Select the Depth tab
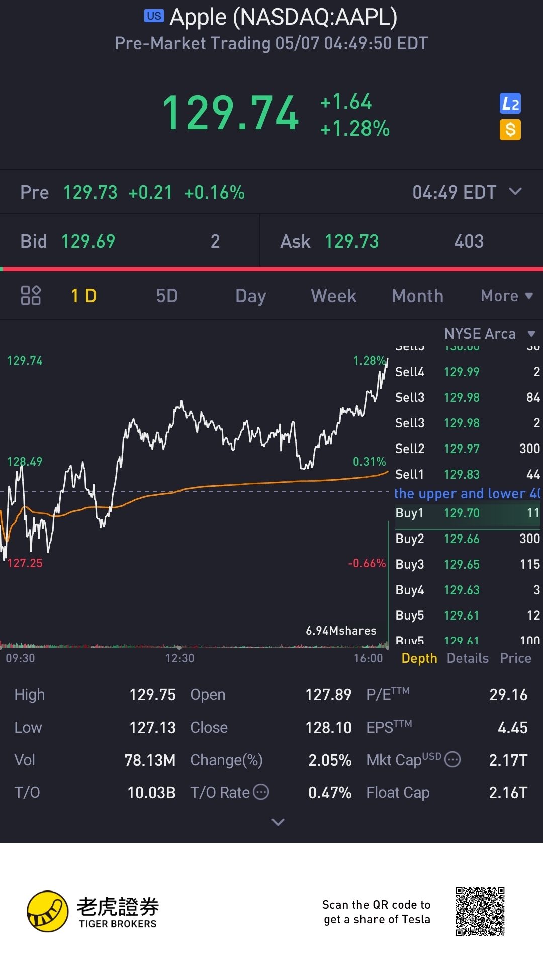The height and width of the screenshot is (980, 543). tap(419, 658)
